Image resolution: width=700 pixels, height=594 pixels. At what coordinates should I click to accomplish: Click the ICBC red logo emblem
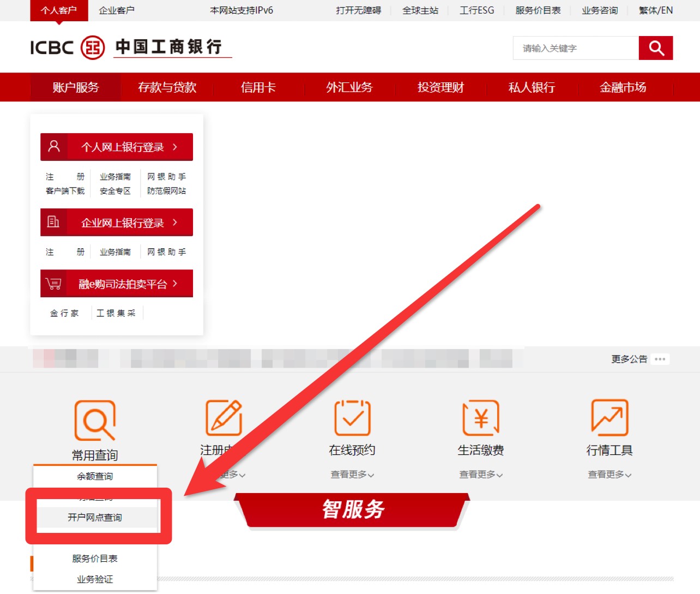click(92, 47)
